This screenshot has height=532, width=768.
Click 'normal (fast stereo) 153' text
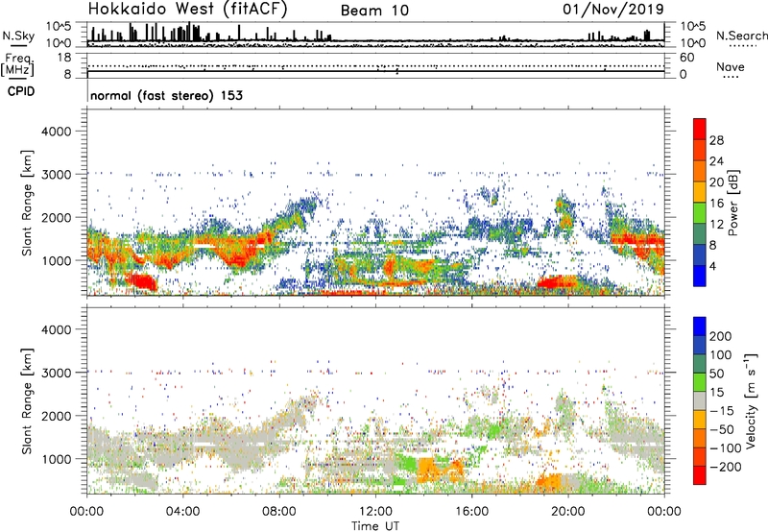[166, 95]
